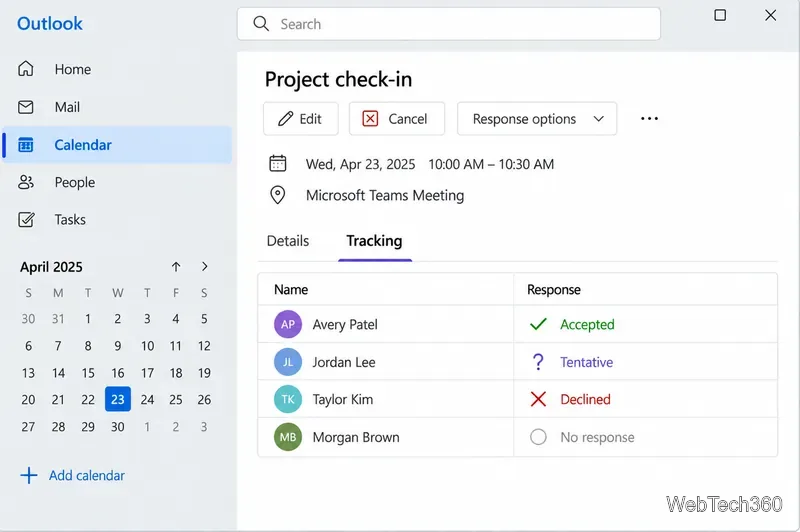This screenshot has height=532, width=800.
Task: Go to previous month with up arrow
Action: pyautogui.click(x=176, y=266)
